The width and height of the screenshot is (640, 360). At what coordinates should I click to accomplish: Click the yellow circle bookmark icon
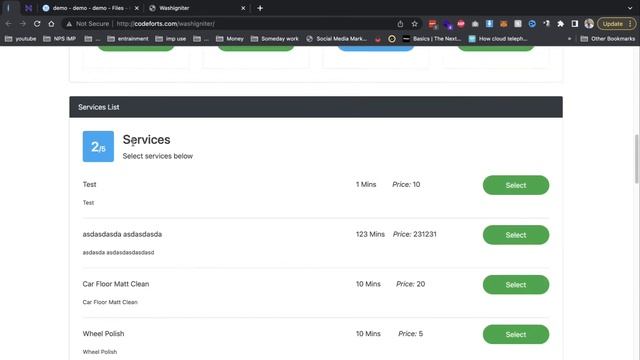pos(392,39)
